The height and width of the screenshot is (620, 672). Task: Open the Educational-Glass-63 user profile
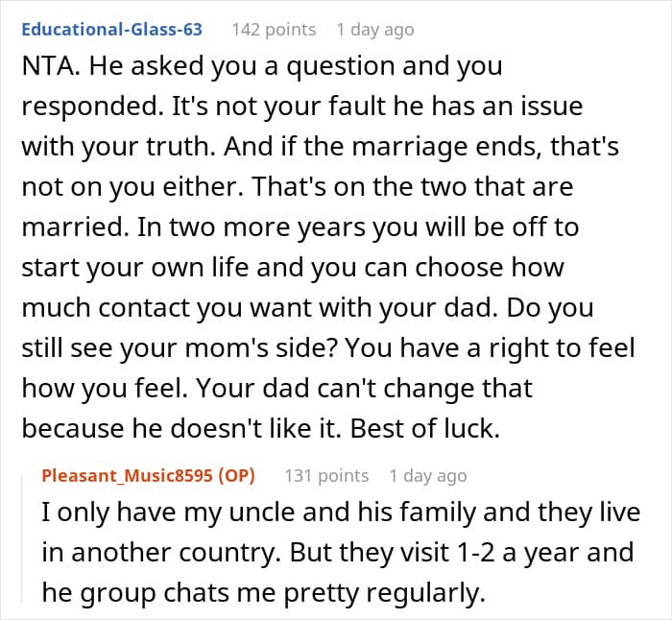(x=112, y=30)
